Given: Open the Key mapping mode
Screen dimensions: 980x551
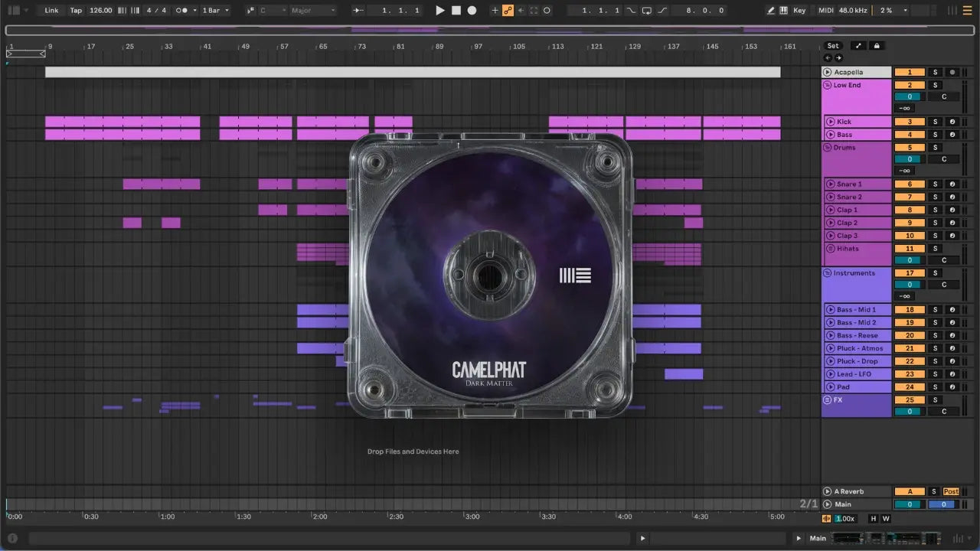Looking at the screenshot, I should pyautogui.click(x=799, y=11).
